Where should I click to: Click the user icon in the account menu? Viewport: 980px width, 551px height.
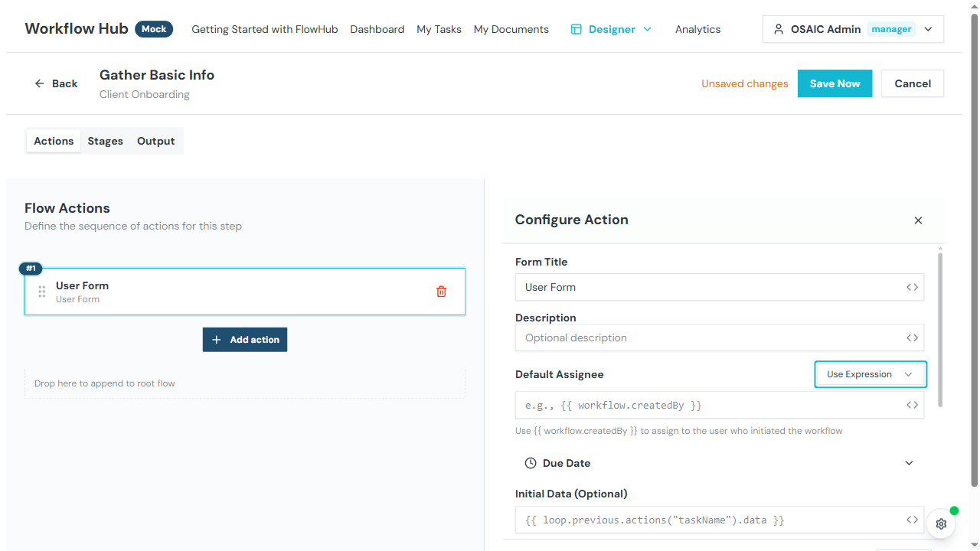[779, 29]
